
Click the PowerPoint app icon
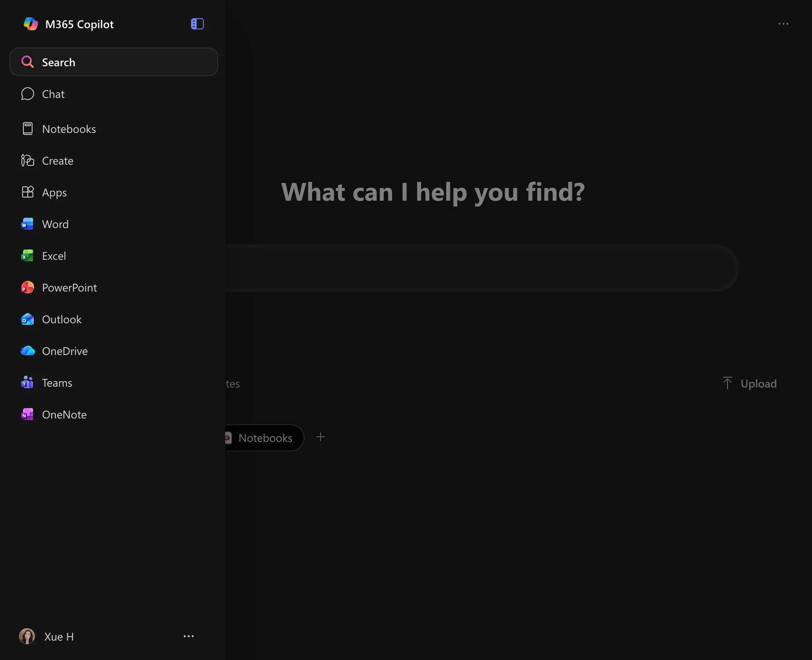tap(27, 288)
